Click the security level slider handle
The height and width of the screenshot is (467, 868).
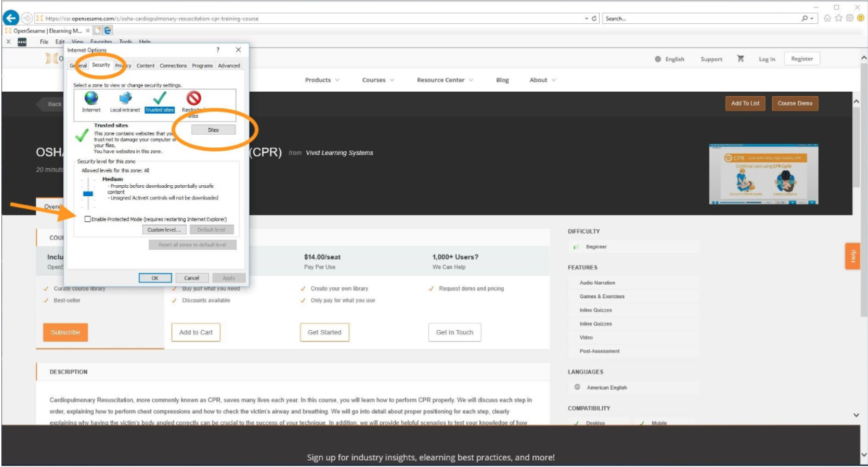pyautogui.click(x=88, y=193)
